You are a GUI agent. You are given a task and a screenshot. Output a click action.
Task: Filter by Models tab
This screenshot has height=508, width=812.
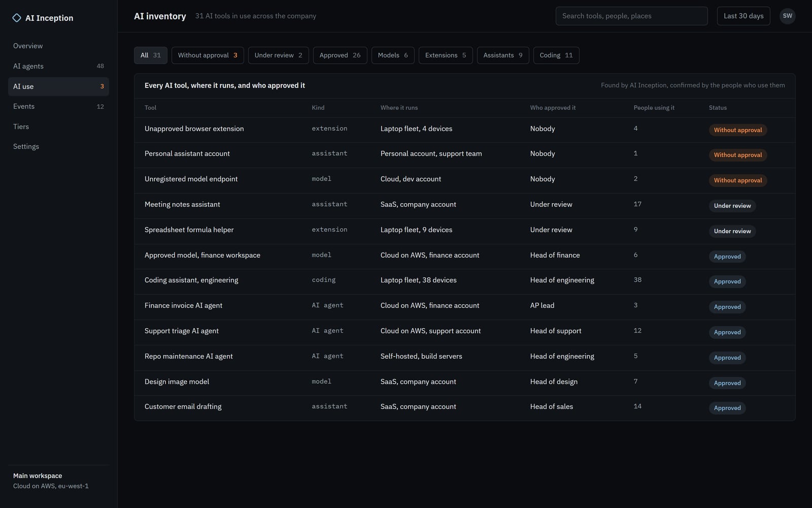point(393,55)
